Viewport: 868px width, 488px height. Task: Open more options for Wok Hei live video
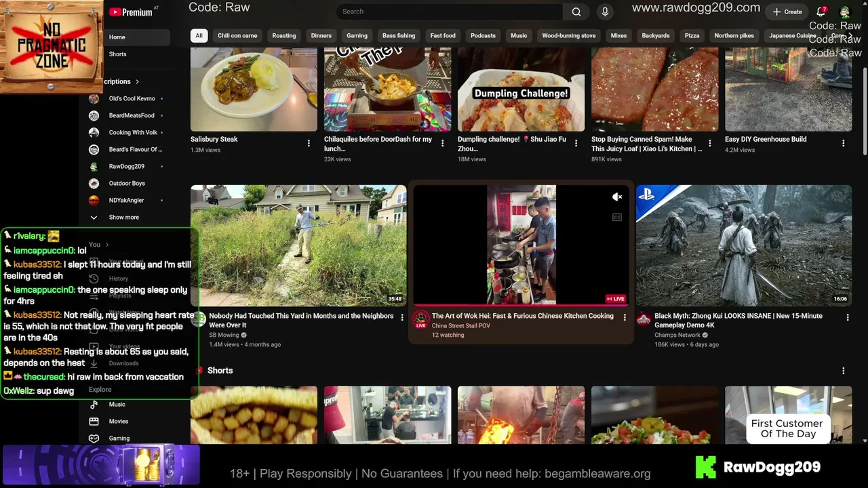pos(625,317)
